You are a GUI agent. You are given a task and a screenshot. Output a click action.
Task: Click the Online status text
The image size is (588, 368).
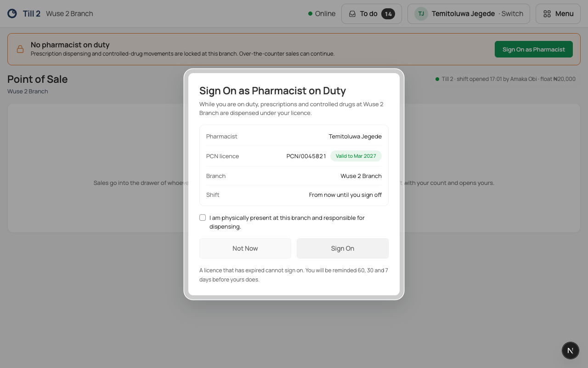[x=325, y=14]
